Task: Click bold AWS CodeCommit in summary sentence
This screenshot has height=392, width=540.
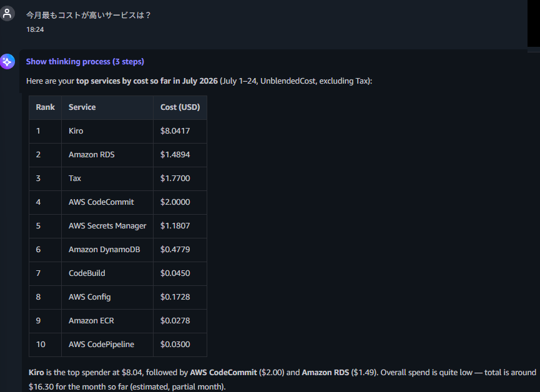Action: click(223, 373)
